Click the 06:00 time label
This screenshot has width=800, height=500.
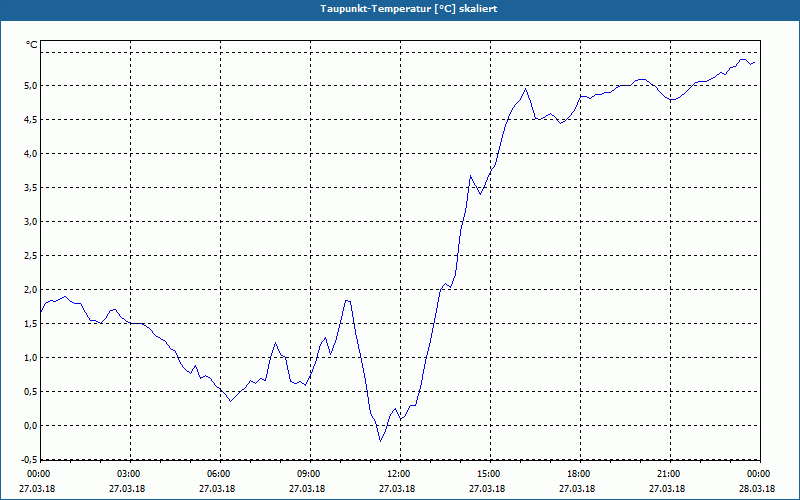pos(217,474)
